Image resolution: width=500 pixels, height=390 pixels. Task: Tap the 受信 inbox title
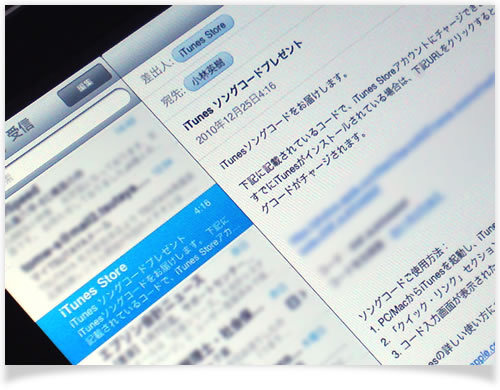21,129
